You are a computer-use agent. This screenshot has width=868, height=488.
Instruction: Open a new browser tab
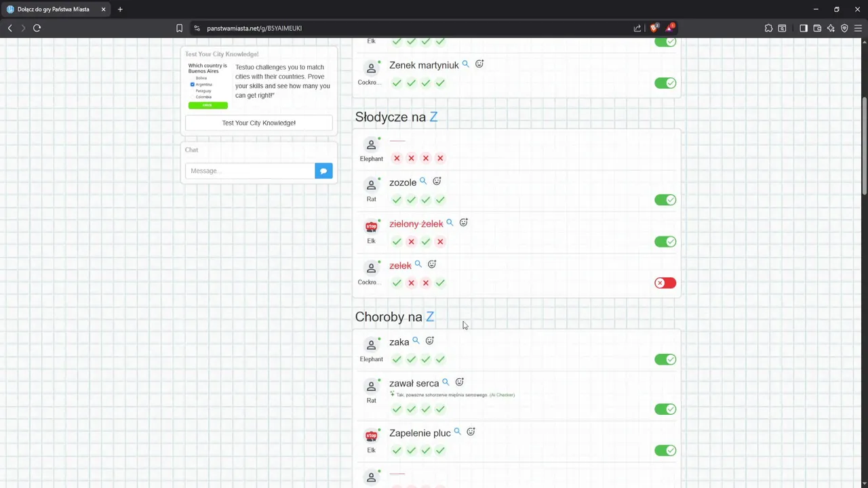point(120,9)
